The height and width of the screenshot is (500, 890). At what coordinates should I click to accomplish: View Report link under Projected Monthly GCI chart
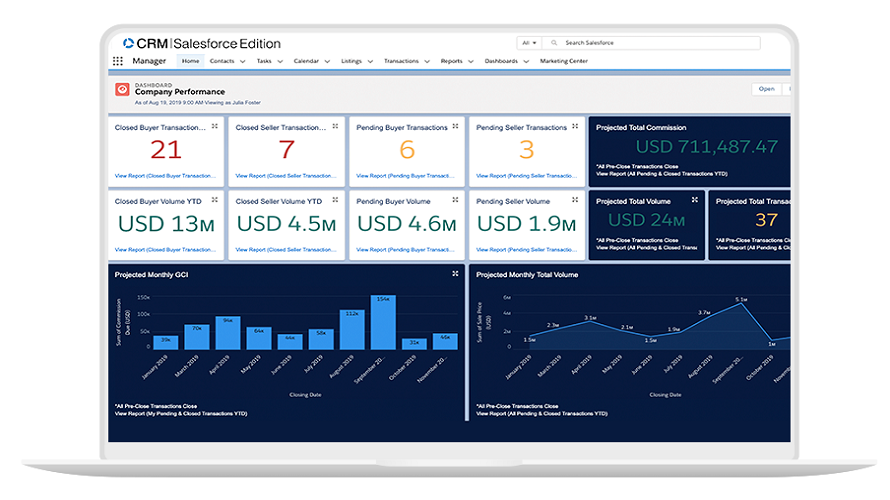point(181,414)
